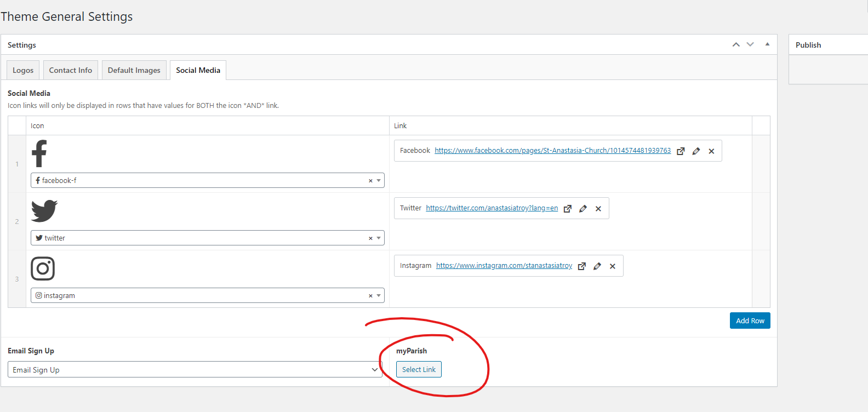Open Twitter link external icon
The height and width of the screenshot is (412, 868).
[x=568, y=209]
